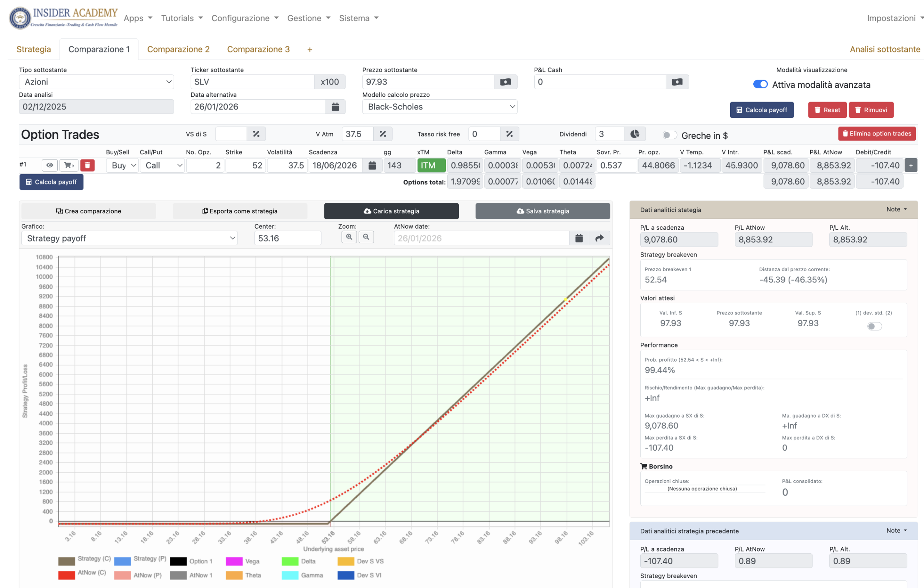Open Configurazione menu
Screen dimensions: 924x588
(x=245, y=18)
